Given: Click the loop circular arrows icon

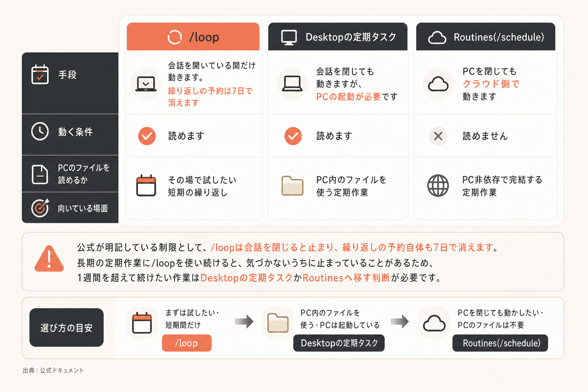Looking at the screenshot, I should pos(175,37).
